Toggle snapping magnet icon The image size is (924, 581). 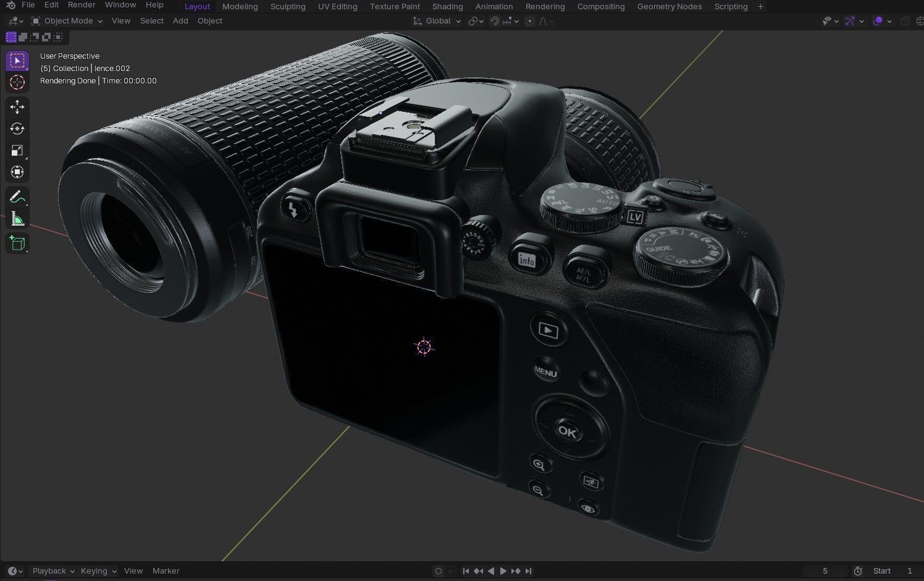(x=495, y=21)
